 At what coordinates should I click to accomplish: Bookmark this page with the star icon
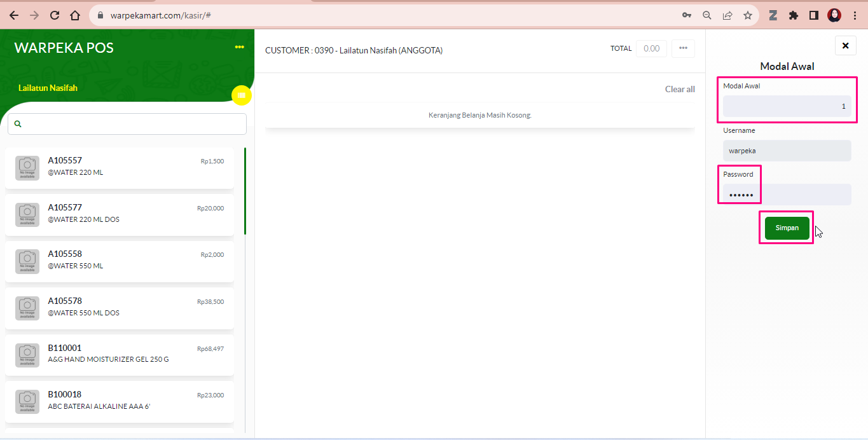pos(748,15)
